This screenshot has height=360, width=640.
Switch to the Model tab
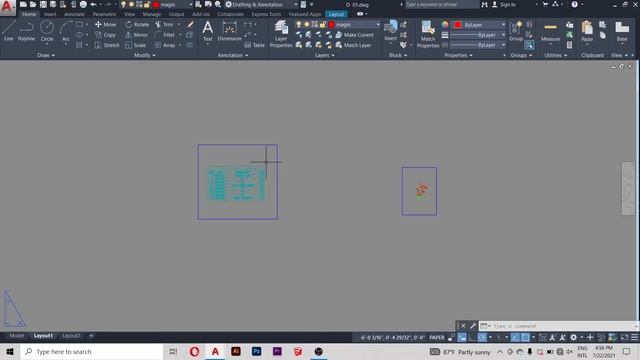click(16, 336)
